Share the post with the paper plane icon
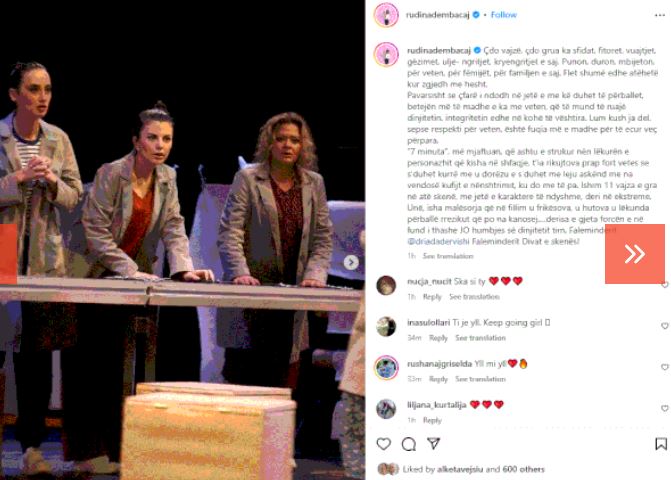 433,443
